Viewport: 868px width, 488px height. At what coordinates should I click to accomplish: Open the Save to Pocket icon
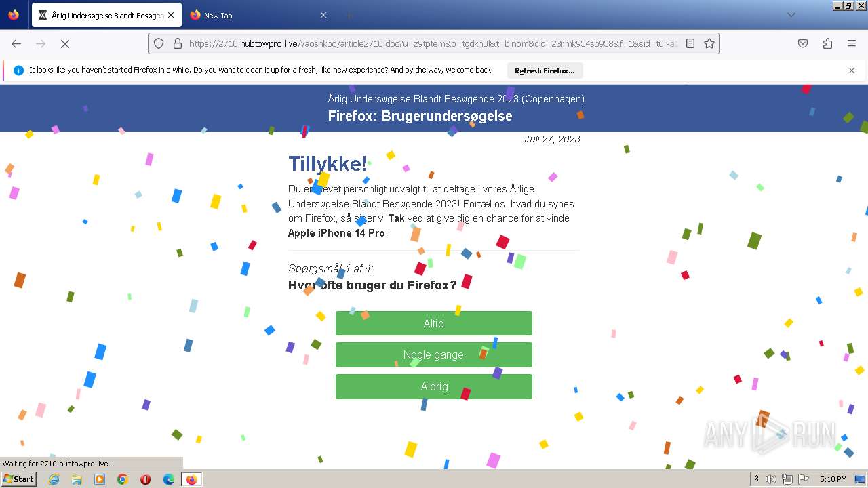pyautogui.click(x=803, y=43)
